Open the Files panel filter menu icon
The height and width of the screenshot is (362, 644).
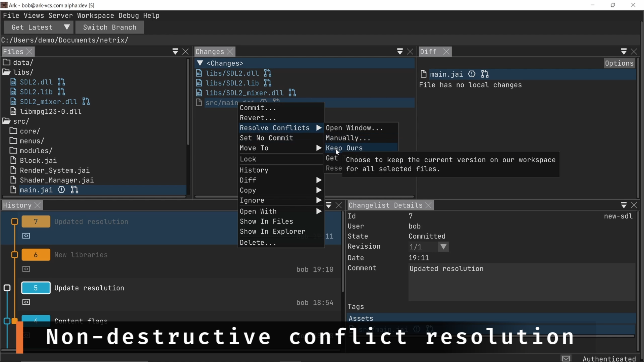(x=175, y=52)
